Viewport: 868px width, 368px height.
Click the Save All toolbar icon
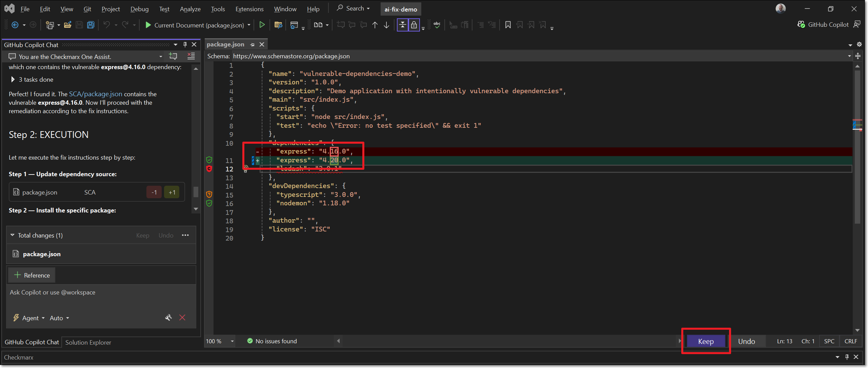tap(90, 25)
